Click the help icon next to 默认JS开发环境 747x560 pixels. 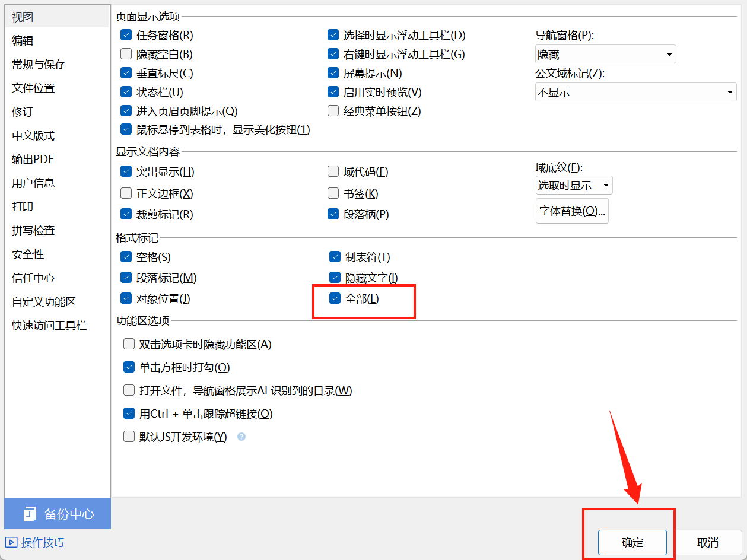pos(241,437)
